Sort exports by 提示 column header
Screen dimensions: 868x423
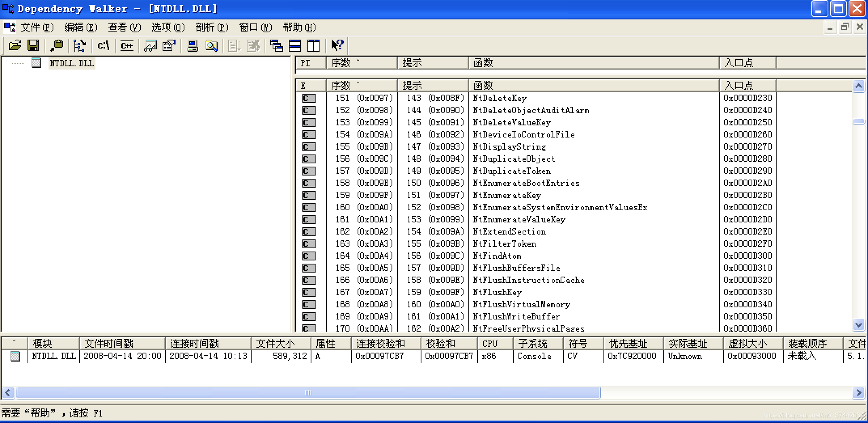coord(433,85)
